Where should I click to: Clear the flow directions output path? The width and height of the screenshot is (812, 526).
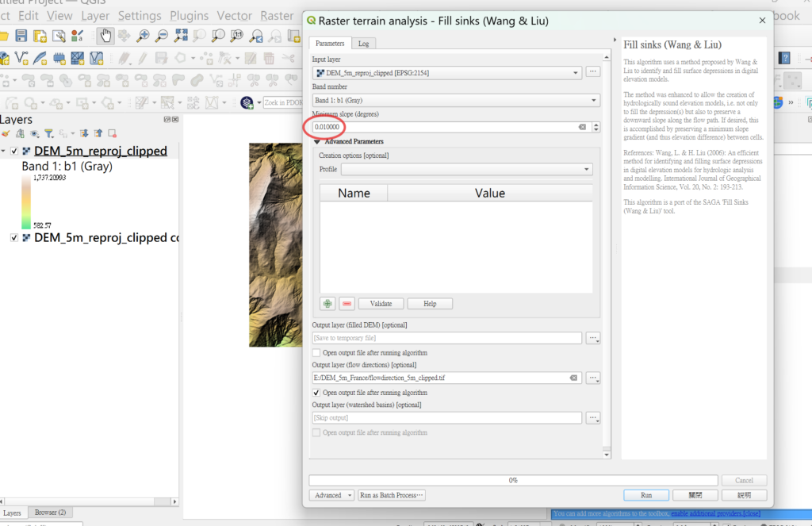[573, 378]
